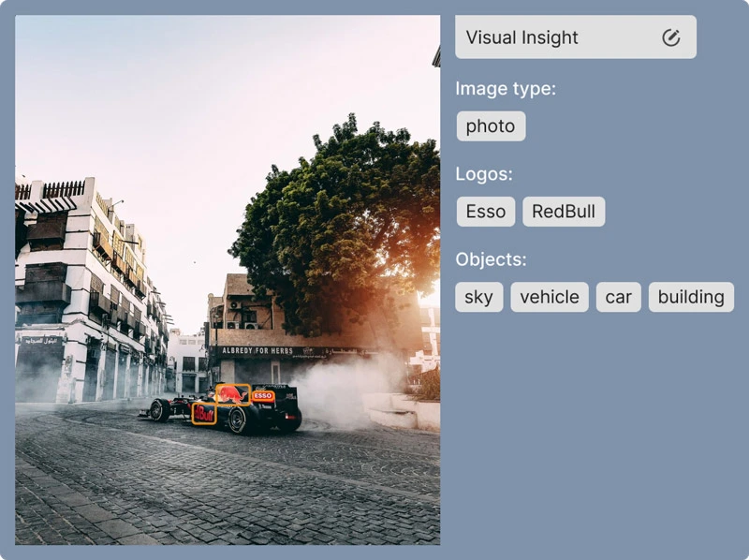Select the photo image type tag
The image size is (749, 560).
pyautogui.click(x=491, y=126)
